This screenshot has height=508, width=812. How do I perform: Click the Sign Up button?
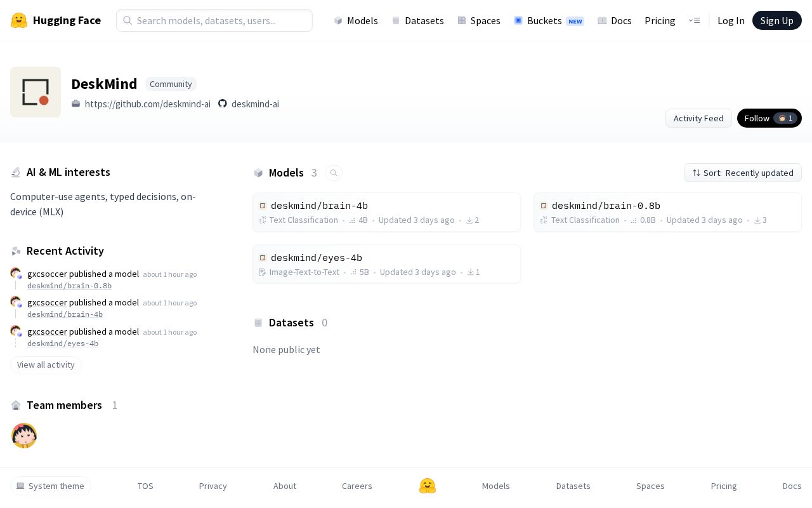[x=777, y=20]
